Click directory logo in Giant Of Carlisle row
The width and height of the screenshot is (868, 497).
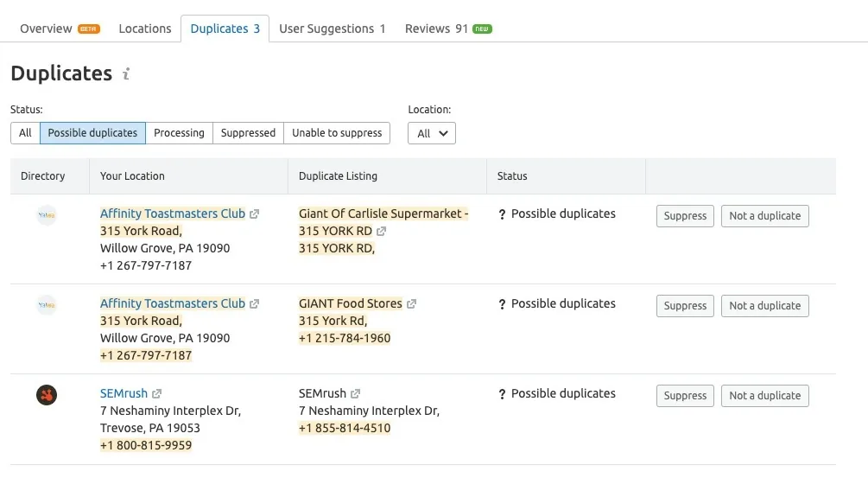47,215
